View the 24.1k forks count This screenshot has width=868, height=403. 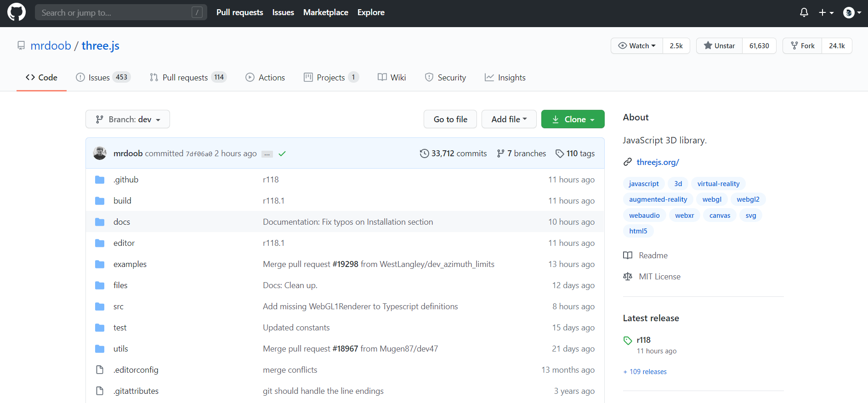pos(837,45)
